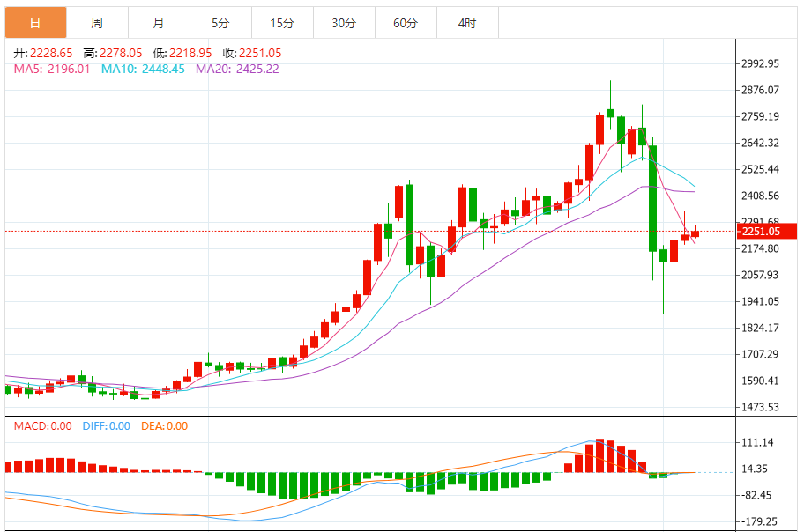Select the 15分 timeframe tab
This screenshot has height=532, width=804.
[x=282, y=23]
